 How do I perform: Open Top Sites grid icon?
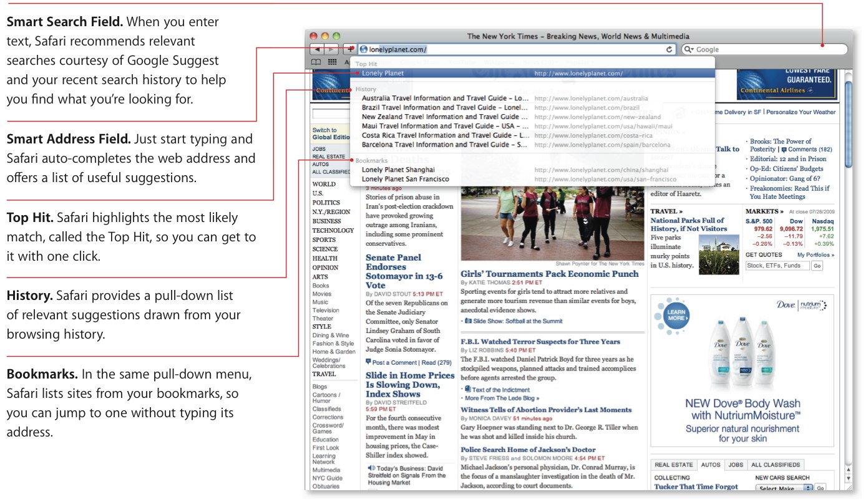click(x=332, y=62)
